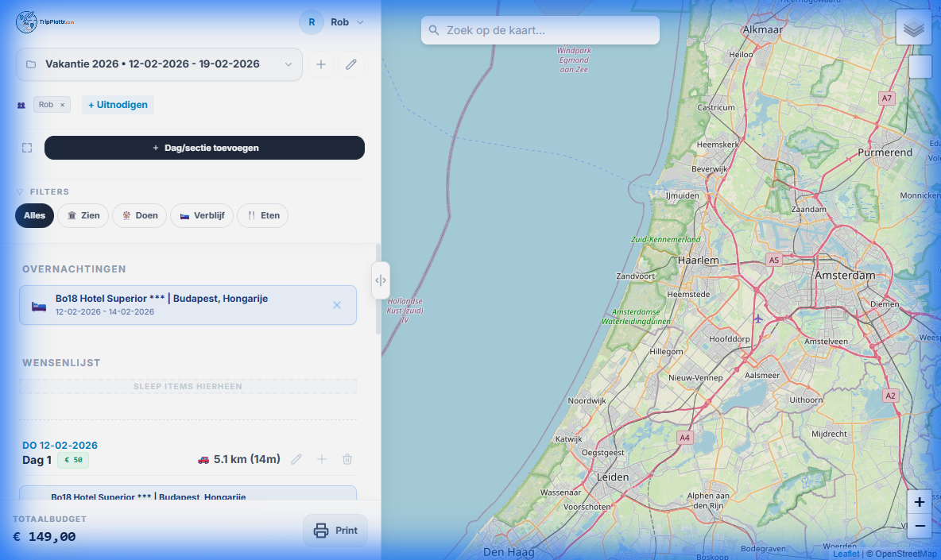Screen dimensions: 941x560
Task: Open fullscreen view with the expand icon
Action: 27,148
